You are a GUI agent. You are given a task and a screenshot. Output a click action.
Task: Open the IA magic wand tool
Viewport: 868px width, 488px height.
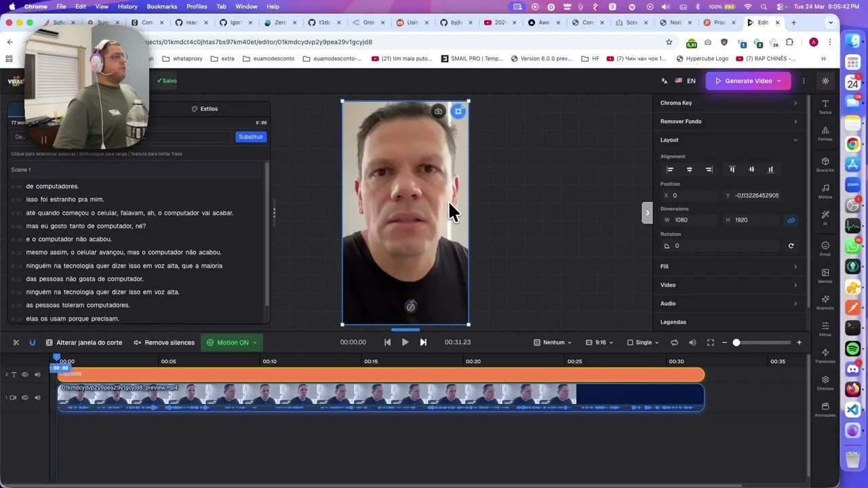(x=825, y=218)
